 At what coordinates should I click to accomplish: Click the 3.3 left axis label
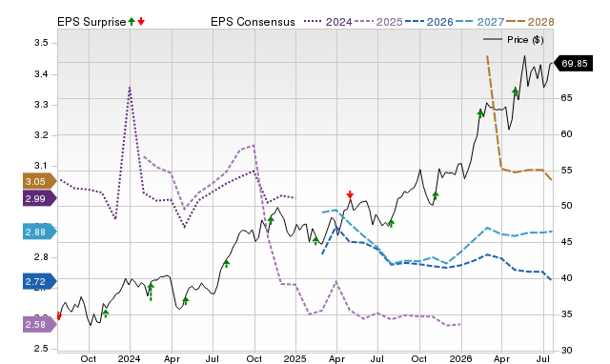click(41, 105)
